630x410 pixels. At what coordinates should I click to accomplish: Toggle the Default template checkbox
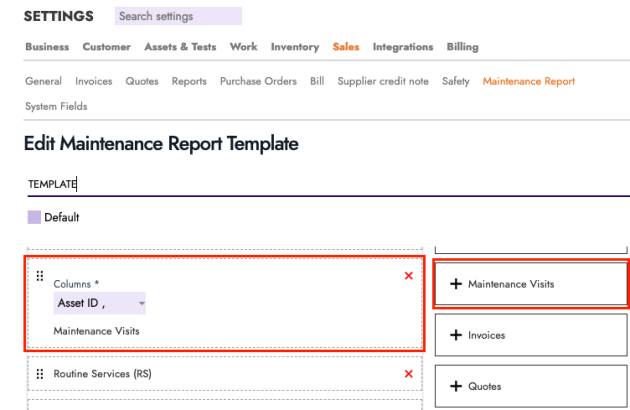click(x=34, y=217)
